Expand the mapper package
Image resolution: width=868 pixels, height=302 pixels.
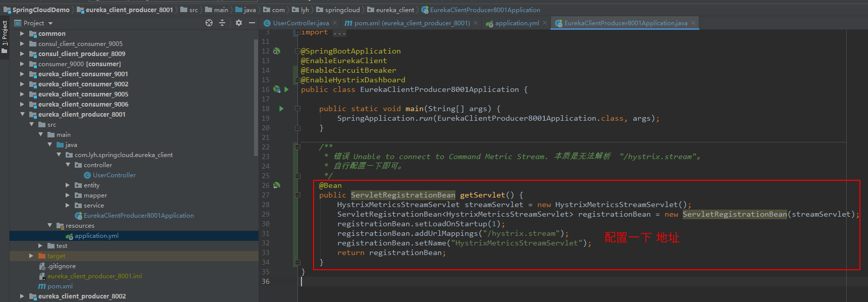tap(68, 195)
